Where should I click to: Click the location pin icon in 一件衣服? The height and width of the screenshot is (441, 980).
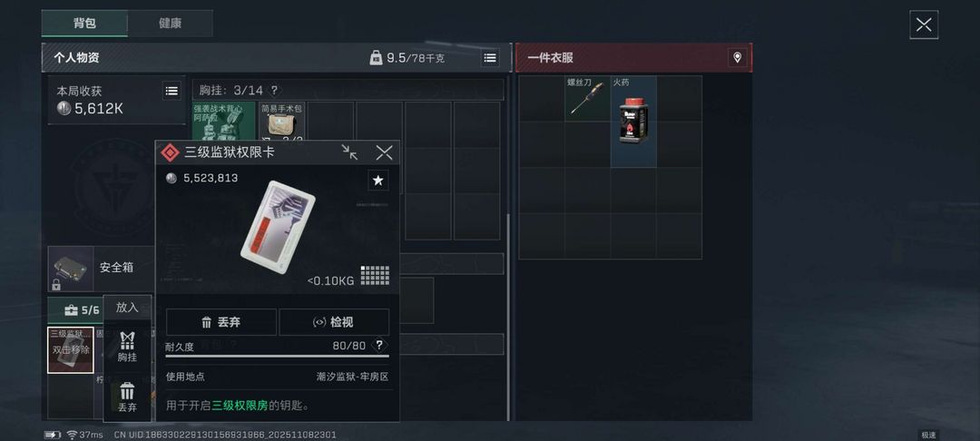pyautogui.click(x=738, y=58)
